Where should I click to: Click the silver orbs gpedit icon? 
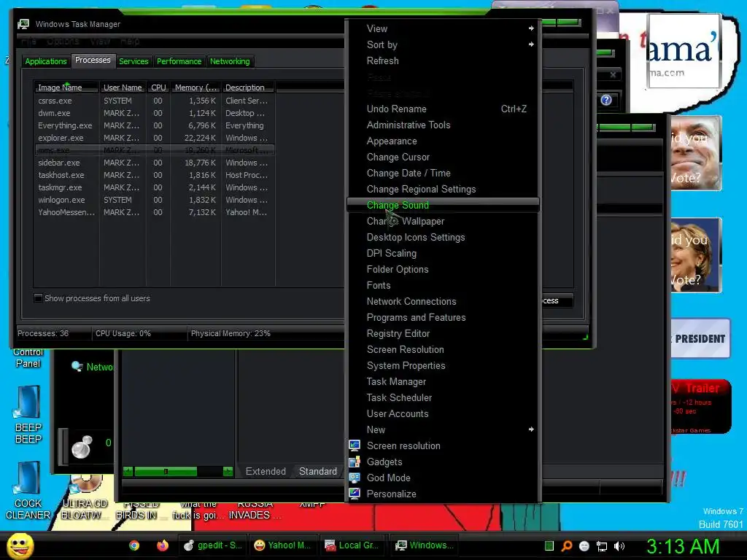82,447
